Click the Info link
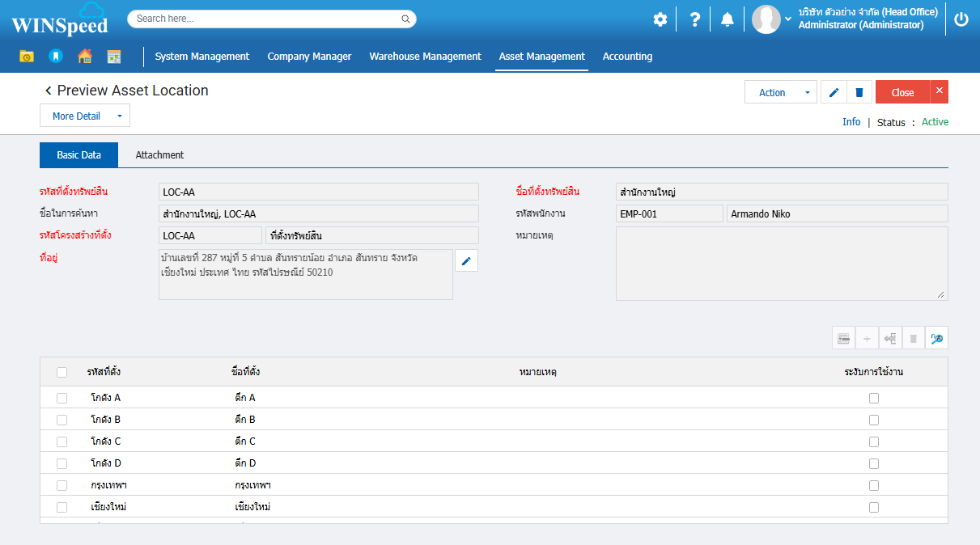Image resolution: width=980 pixels, height=545 pixels. (x=851, y=122)
